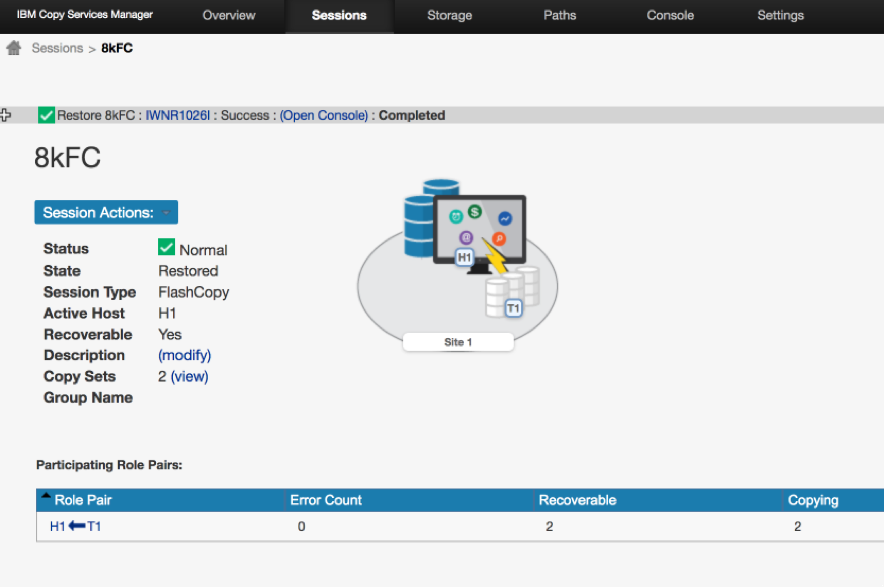Click the green Normal status check icon

point(166,247)
